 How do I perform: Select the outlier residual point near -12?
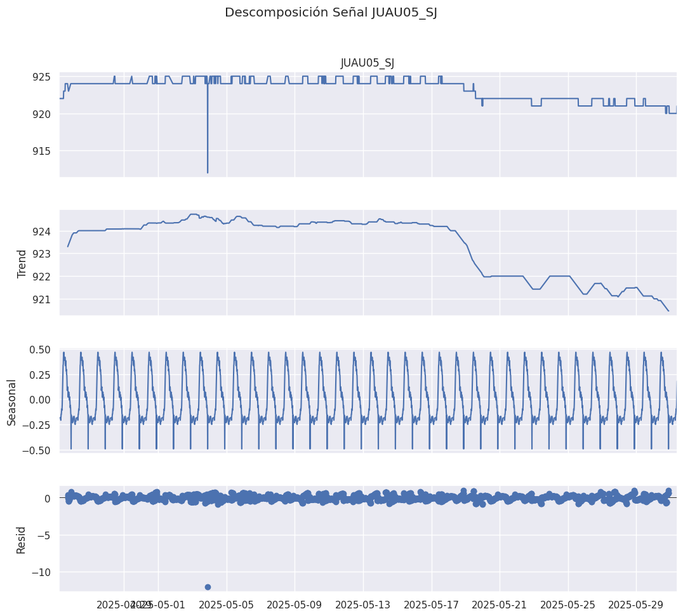coord(208,587)
